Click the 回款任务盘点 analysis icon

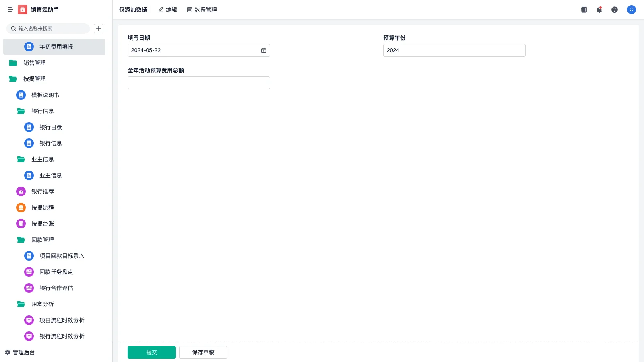click(x=29, y=272)
